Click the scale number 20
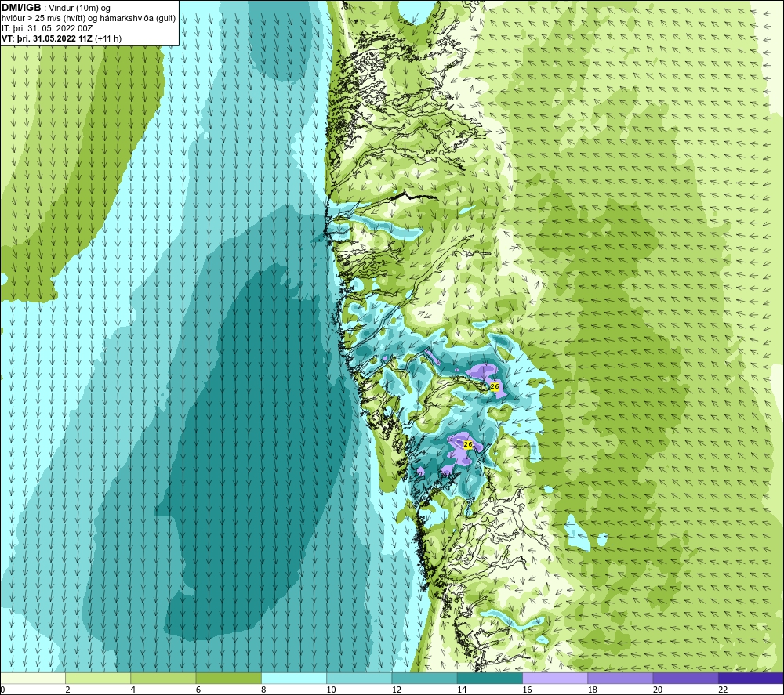 tap(658, 690)
